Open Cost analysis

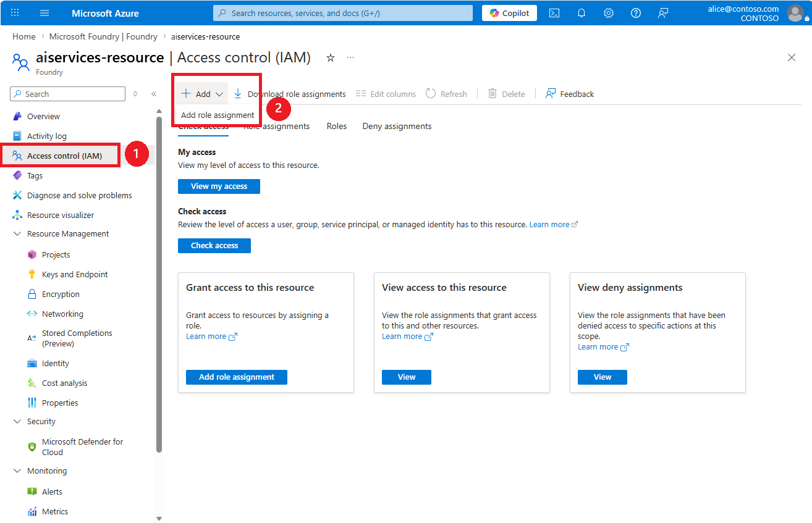65,383
